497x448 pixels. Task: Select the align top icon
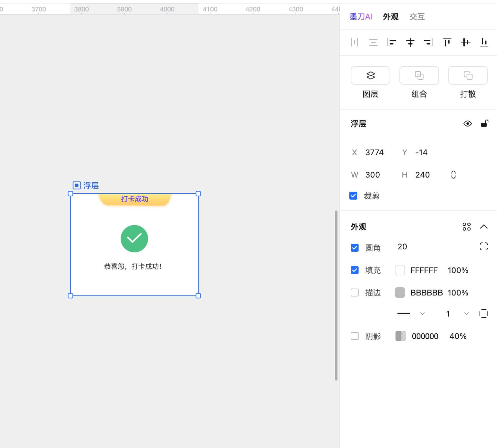tap(447, 42)
